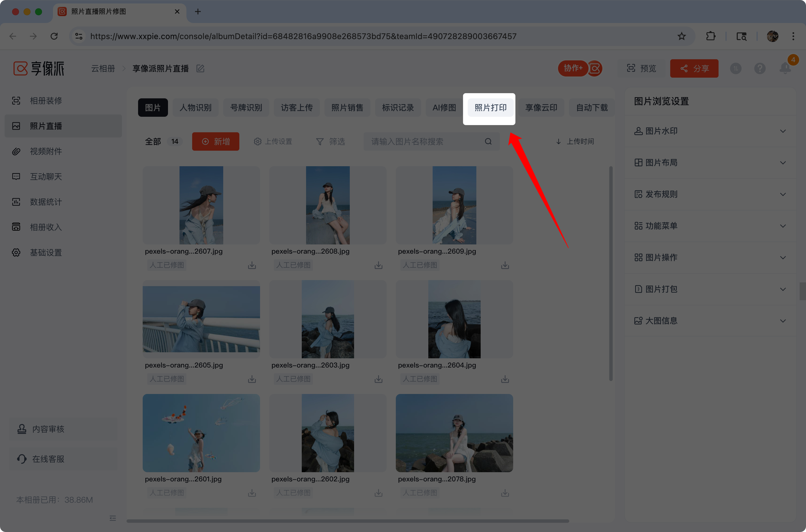Viewport: 806px width, 532px height.
Task: Open 数据统计 in the sidebar
Action: 63,202
